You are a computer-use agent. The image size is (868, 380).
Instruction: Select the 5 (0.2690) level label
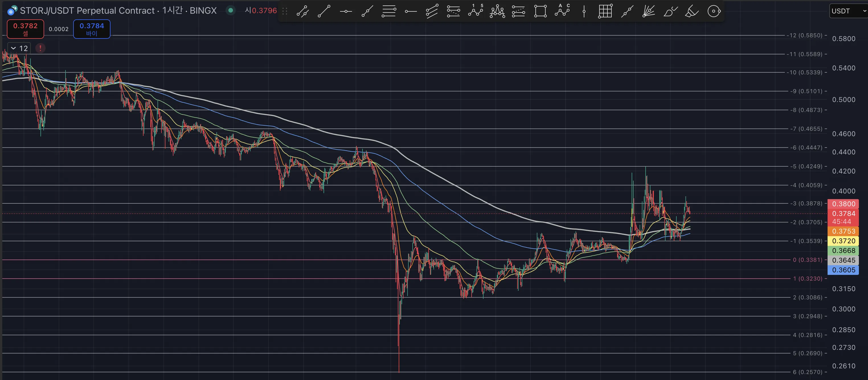point(807,353)
